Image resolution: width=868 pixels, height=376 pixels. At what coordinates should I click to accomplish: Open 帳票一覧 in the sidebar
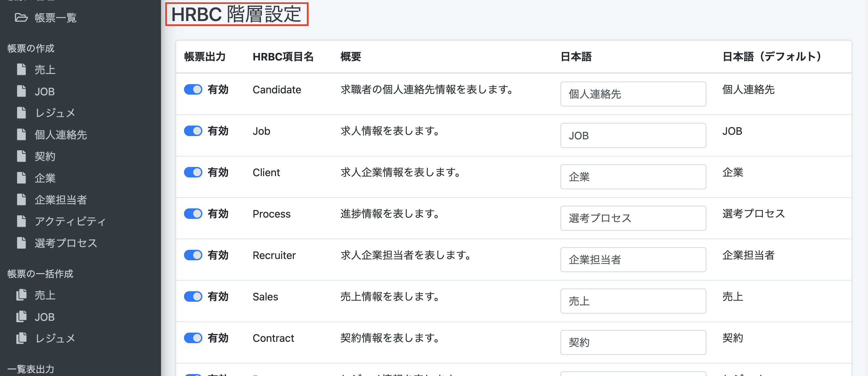tap(56, 17)
